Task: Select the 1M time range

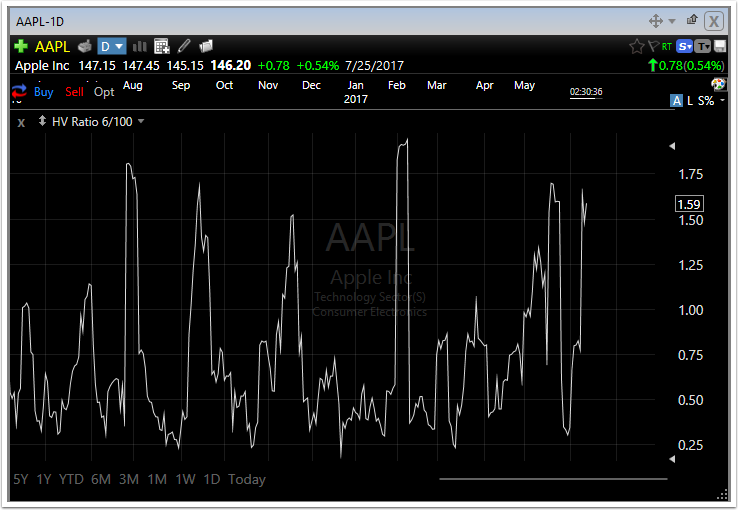Action: point(157,479)
